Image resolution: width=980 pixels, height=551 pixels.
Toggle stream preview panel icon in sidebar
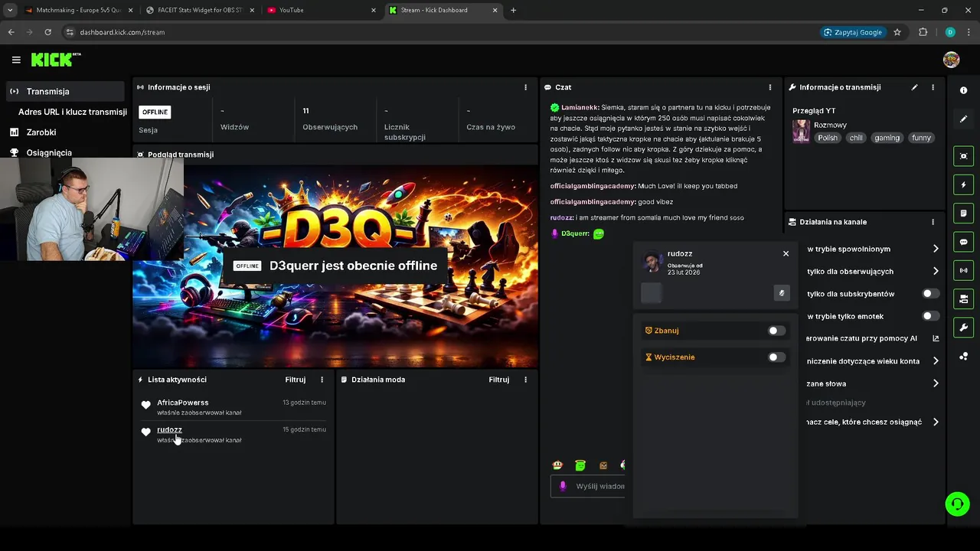tap(963, 156)
